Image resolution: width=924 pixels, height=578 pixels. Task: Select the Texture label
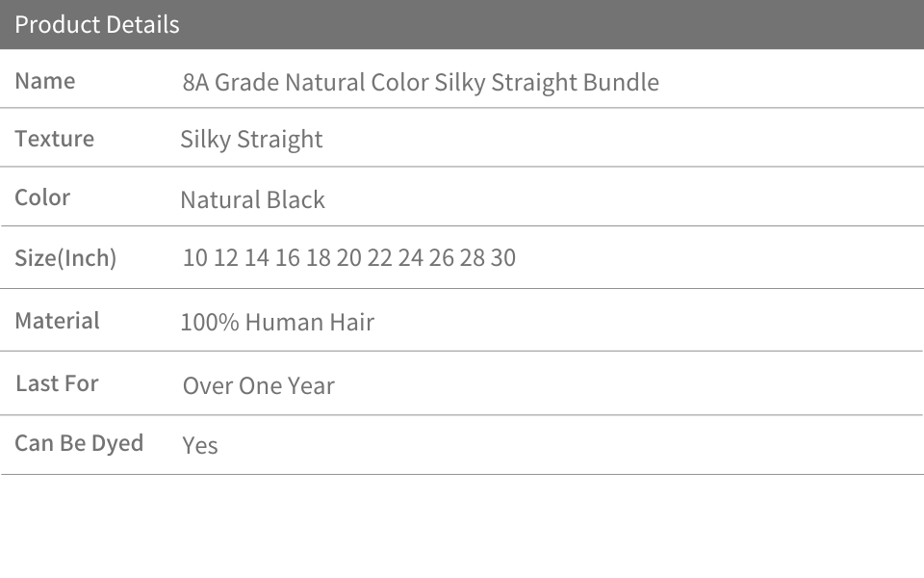tap(54, 139)
